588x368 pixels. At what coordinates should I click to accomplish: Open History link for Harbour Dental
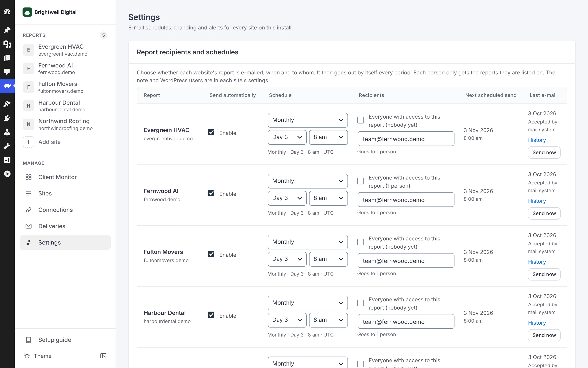pos(537,323)
